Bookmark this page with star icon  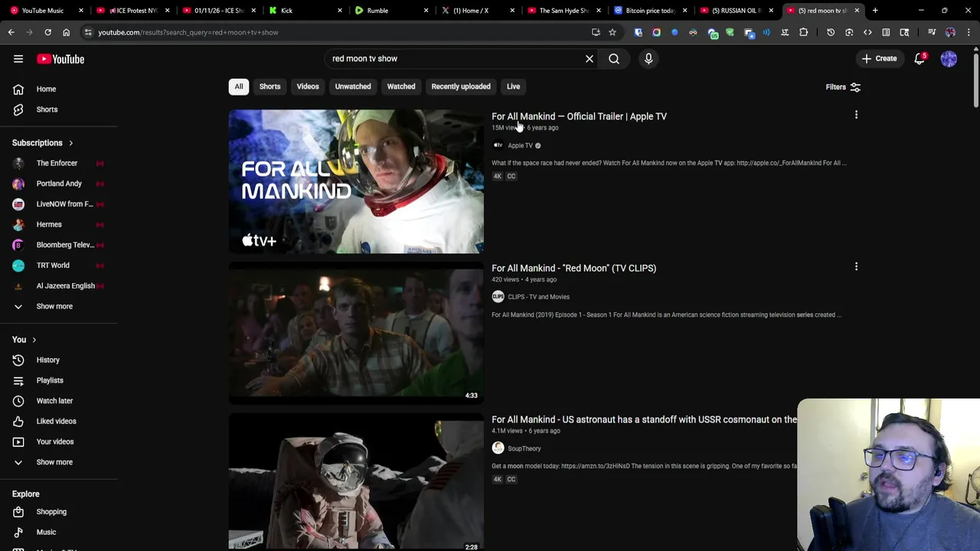pyautogui.click(x=612, y=32)
